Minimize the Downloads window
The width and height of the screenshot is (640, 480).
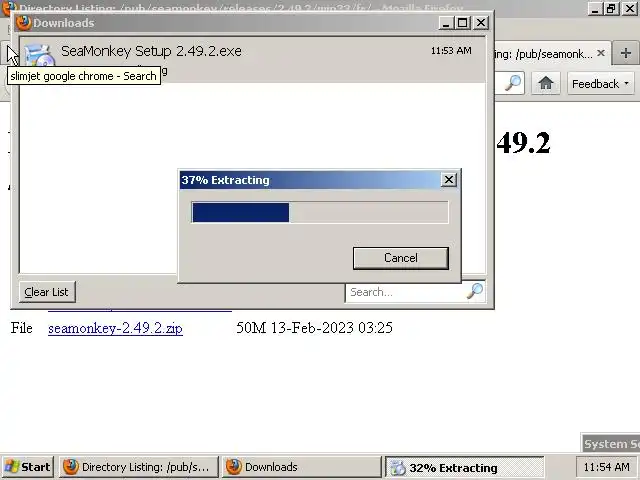446,23
